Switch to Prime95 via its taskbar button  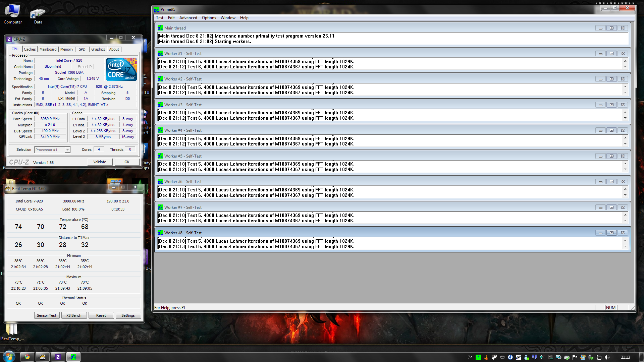point(73,357)
